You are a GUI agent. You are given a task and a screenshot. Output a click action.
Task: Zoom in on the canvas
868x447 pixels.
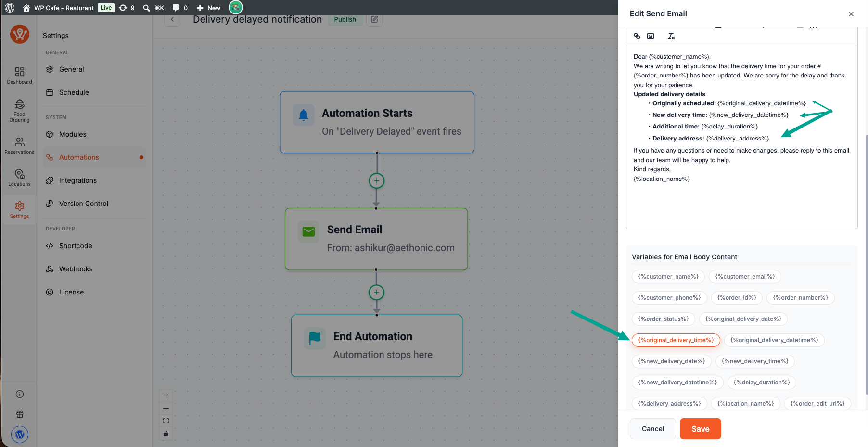tap(166, 396)
